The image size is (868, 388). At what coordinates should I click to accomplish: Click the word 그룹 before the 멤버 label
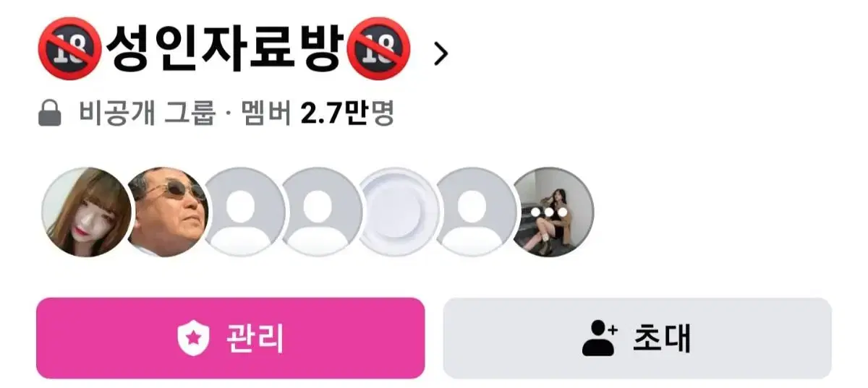(190, 113)
